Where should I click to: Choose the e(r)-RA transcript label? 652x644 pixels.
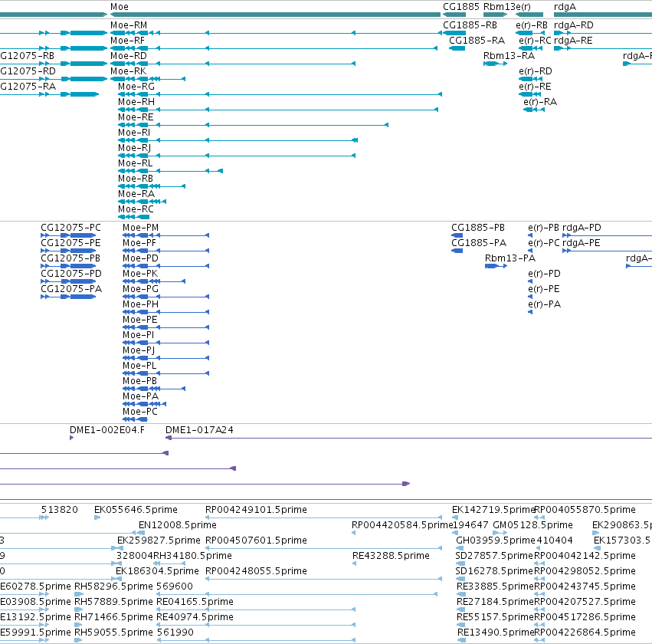coord(540,102)
